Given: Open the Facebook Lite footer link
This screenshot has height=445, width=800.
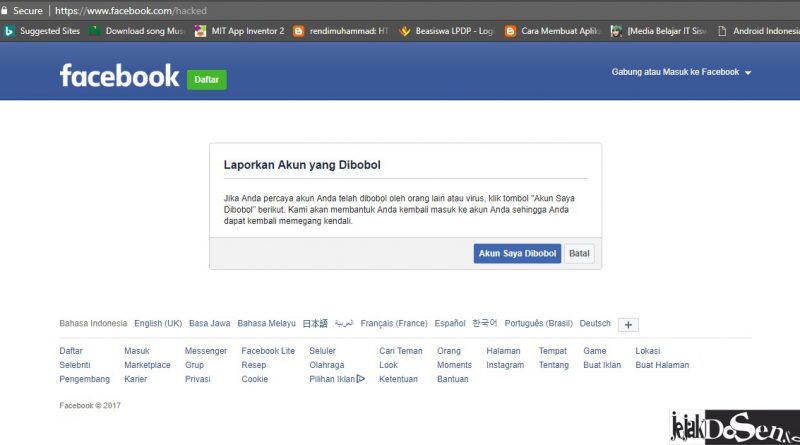Looking at the screenshot, I should [268, 351].
